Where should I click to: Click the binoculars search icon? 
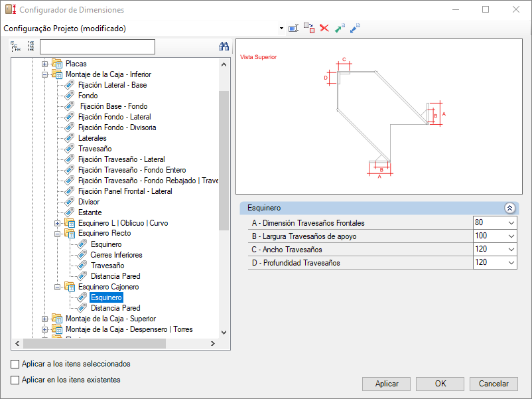pos(224,46)
